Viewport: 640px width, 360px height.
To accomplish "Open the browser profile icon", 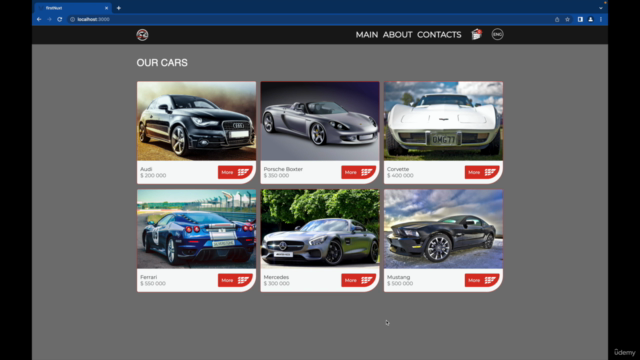I will tap(590, 19).
